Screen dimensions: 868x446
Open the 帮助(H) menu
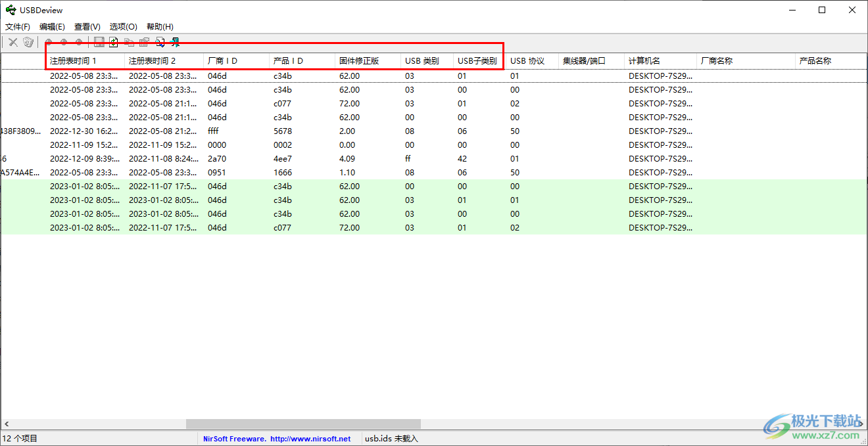tap(158, 26)
